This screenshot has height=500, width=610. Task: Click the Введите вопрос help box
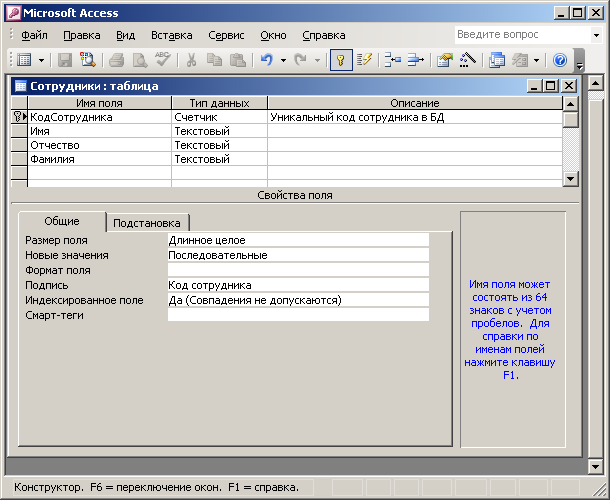pos(522,35)
